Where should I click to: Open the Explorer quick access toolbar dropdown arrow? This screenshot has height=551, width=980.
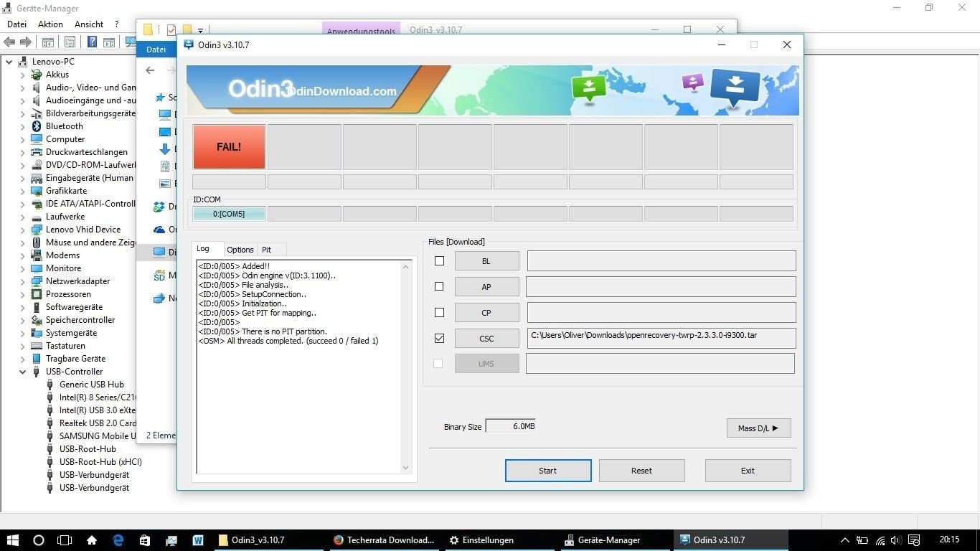[x=200, y=31]
